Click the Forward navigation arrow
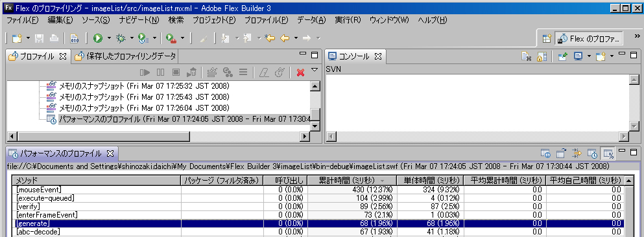The width and height of the screenshot is (644, 237). (307, 38)
